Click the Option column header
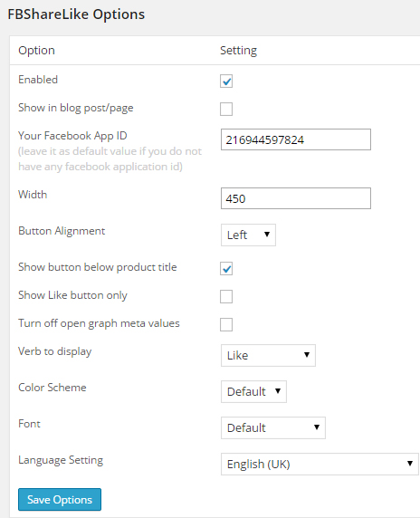 [x=36, y=50]
